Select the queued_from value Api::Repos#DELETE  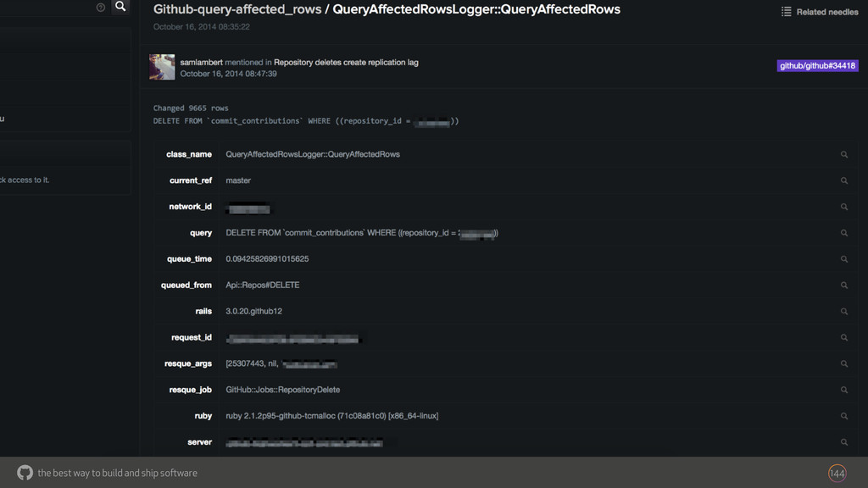[263, 285]
